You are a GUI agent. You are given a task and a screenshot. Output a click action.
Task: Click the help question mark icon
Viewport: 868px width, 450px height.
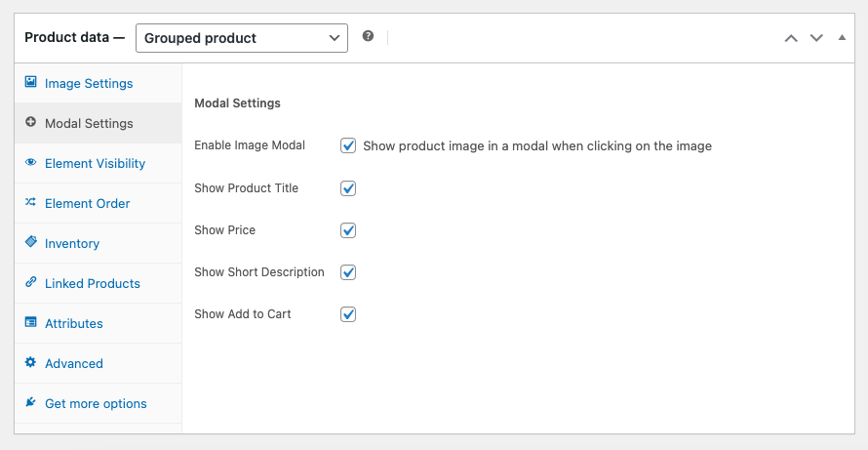click(x=368, y=36)
